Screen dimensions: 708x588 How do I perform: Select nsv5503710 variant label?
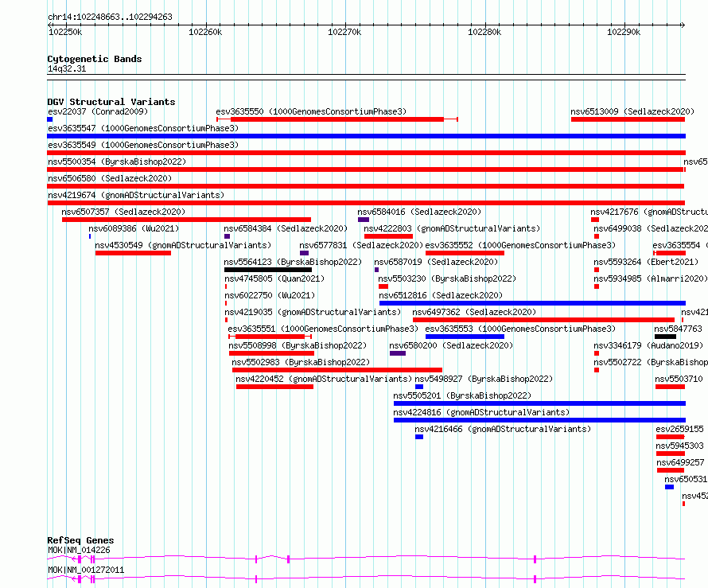point(679,379)
